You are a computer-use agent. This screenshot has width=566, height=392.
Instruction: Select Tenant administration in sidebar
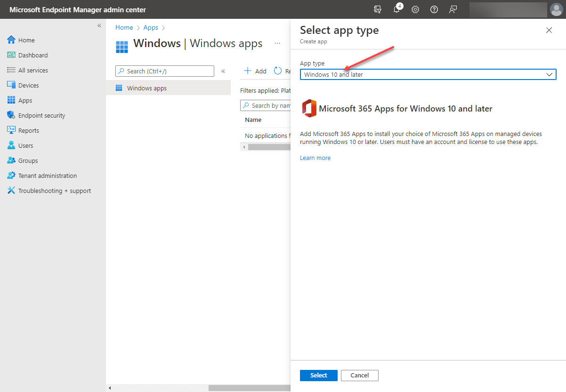pos(48,175)
